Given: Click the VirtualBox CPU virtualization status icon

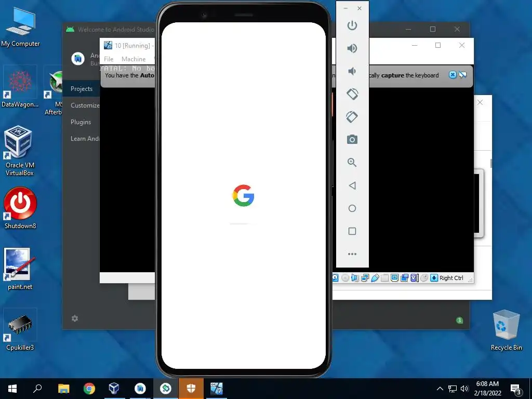Looking at the screenshot, I should (x=414, y=278).
